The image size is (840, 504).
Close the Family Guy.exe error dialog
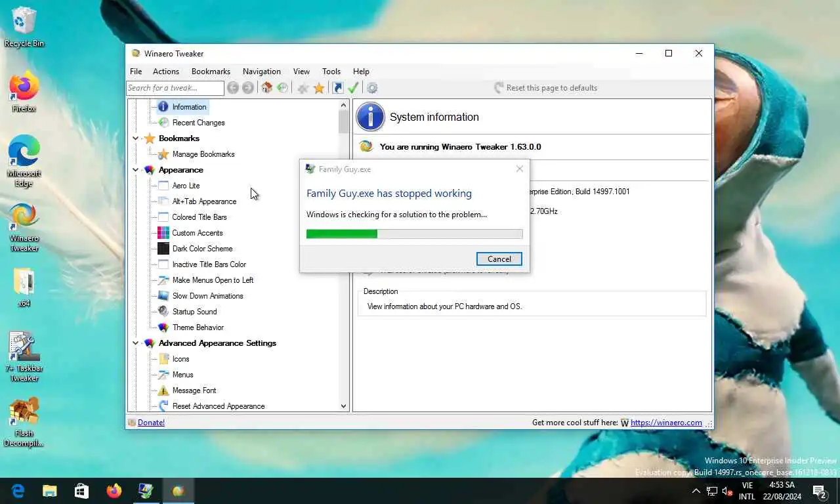tap(520, 169)
